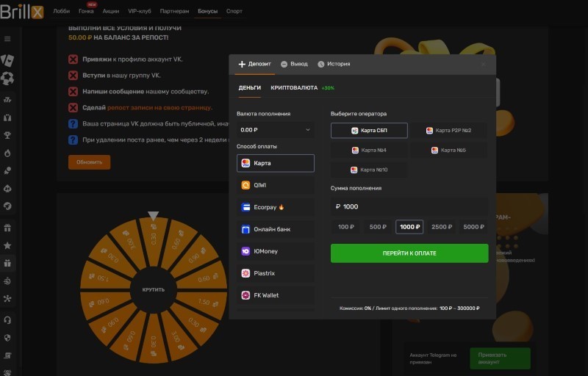Click the headset support icon in the sidebar
This screenshot has width=588, height=376.
click(7, 319)
